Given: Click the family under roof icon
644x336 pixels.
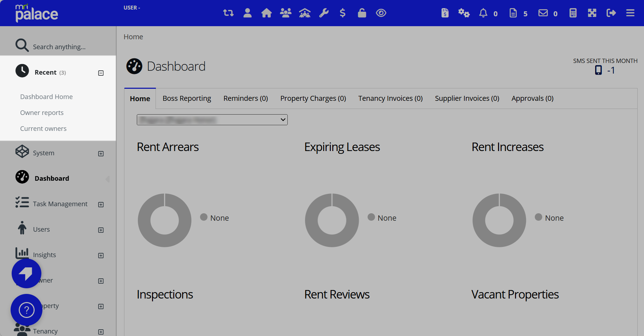Looking at the screenshot, I should (305, 13).
